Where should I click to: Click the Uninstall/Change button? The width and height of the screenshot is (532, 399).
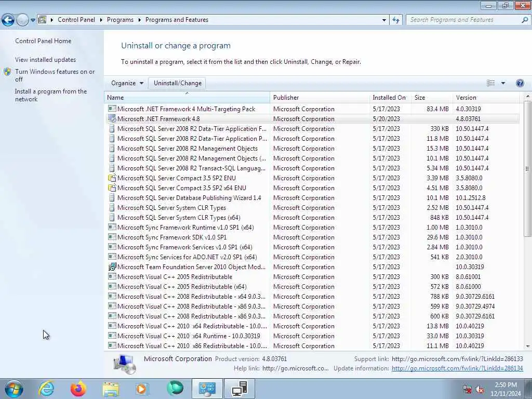[x=178, y=83]
